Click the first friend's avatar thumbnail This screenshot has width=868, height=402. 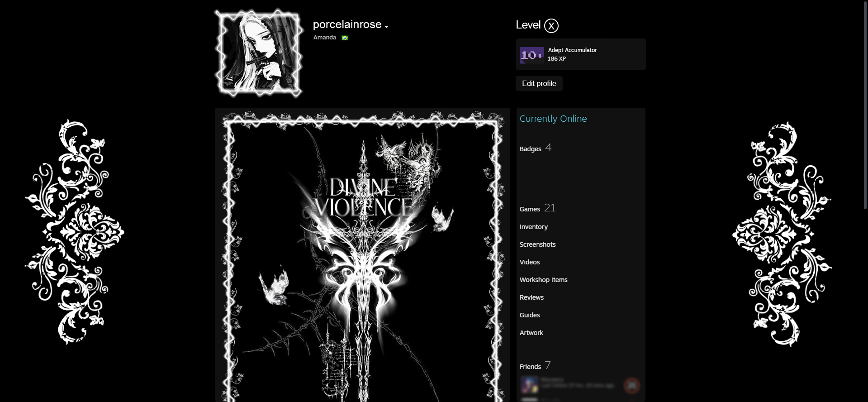tap(529, 385)
